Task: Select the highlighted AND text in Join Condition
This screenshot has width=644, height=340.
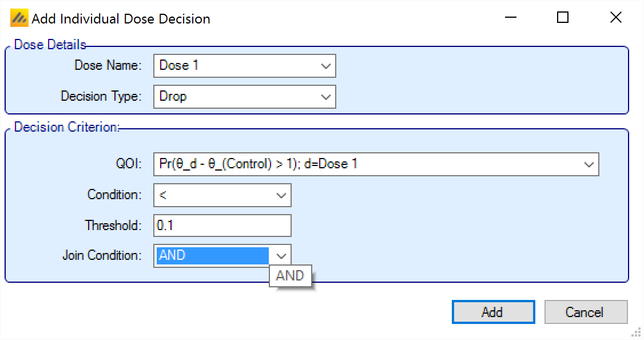Action: [x=212, y=255]
